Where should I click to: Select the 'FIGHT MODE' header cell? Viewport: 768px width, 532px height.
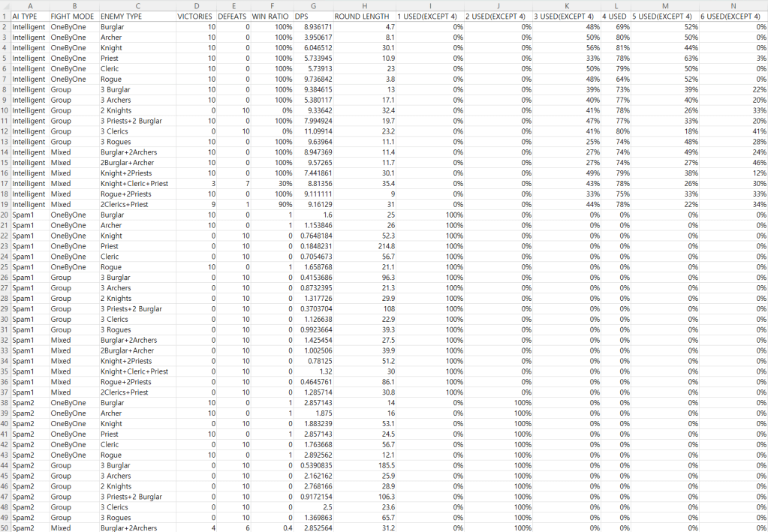pyautogui.click(x=72, y=16)
